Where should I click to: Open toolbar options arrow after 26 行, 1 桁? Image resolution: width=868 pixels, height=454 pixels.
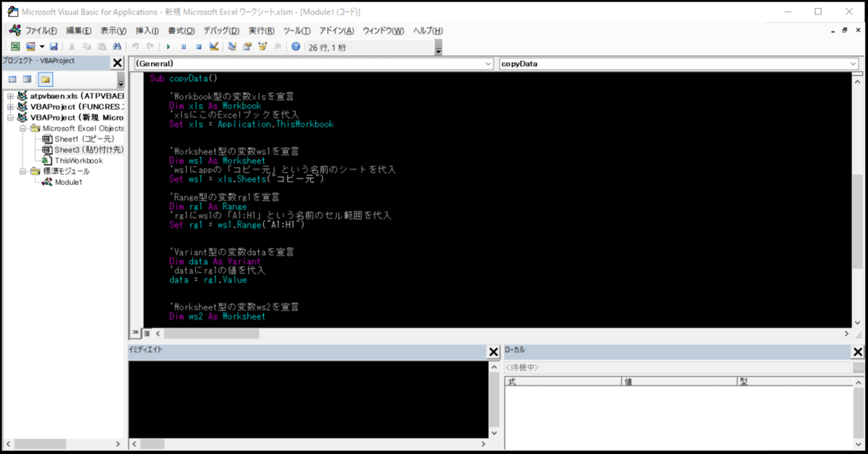click(438, 49)
